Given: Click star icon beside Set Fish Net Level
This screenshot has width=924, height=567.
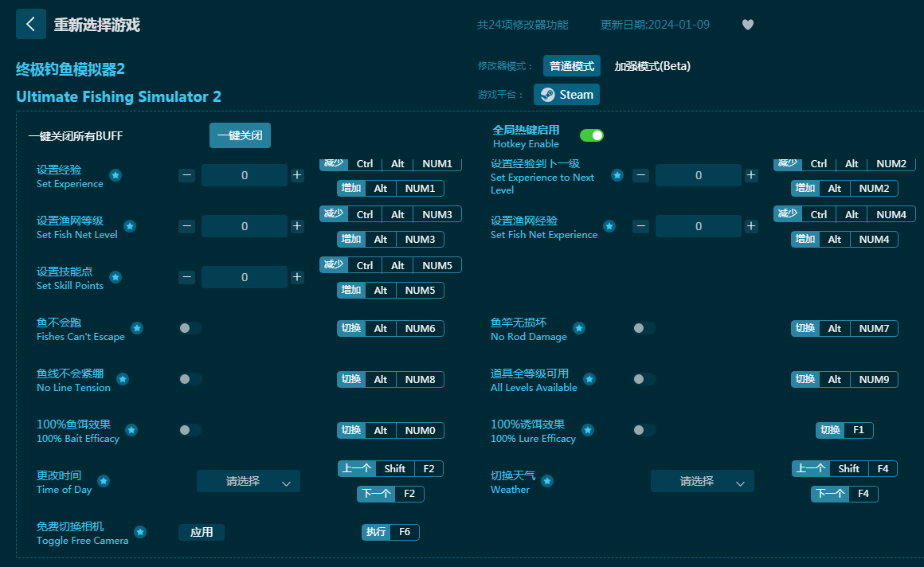Looking at the screenshot, I should (130, 226).
